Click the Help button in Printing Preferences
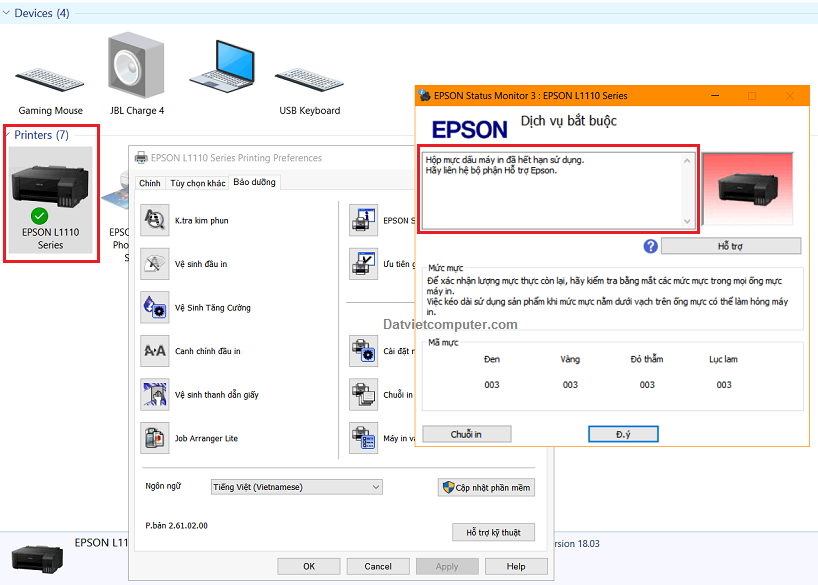Viewport: 818px width, 585px height. tap(516, 566)
